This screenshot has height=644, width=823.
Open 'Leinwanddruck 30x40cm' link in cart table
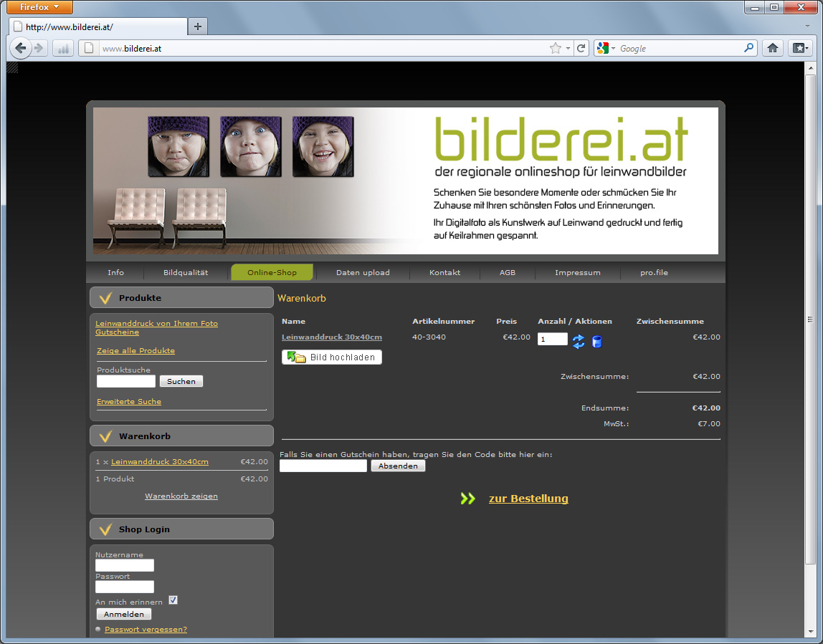(x=332, y=337)
